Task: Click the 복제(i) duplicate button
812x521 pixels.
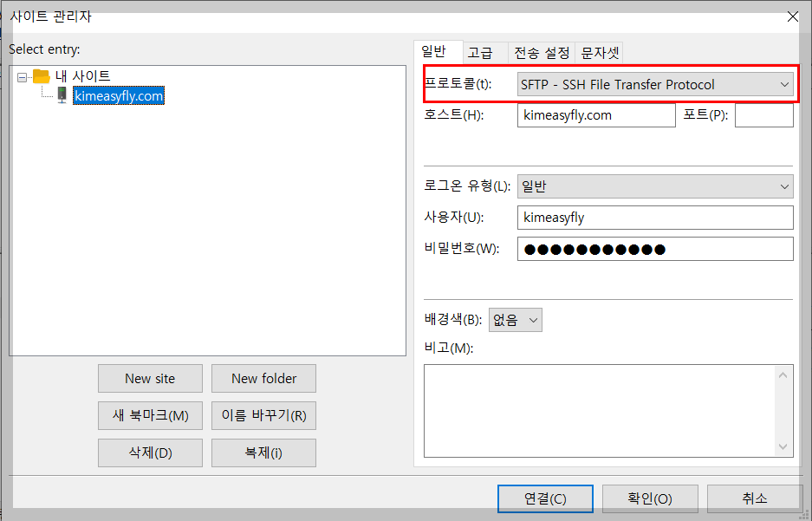Action: [263, 453]
